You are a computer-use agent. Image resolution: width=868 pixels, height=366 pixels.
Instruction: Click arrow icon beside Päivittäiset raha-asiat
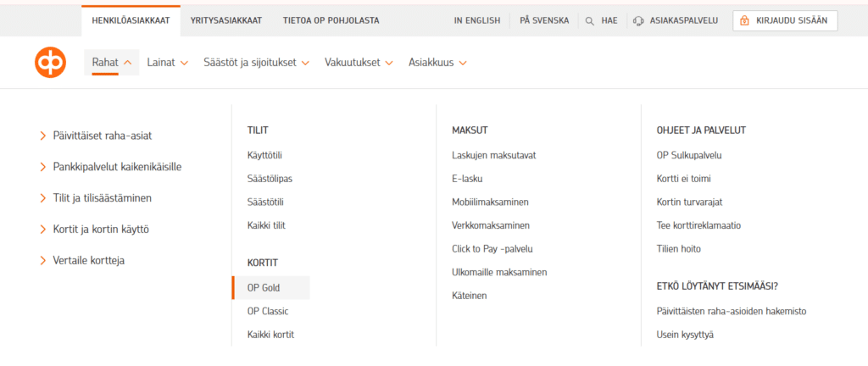(43, 136)
